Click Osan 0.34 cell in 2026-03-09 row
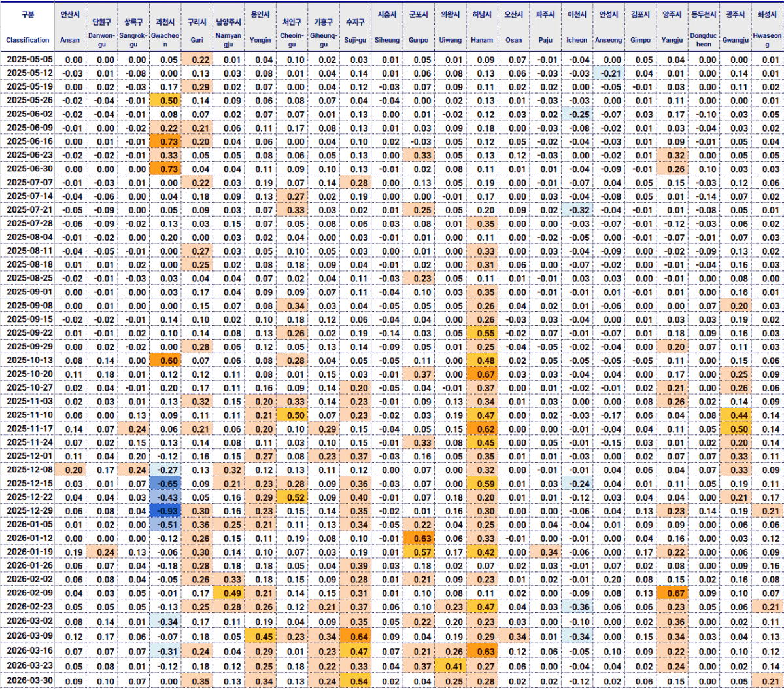The height and width of the screenshot is (689, 784). 513,637
